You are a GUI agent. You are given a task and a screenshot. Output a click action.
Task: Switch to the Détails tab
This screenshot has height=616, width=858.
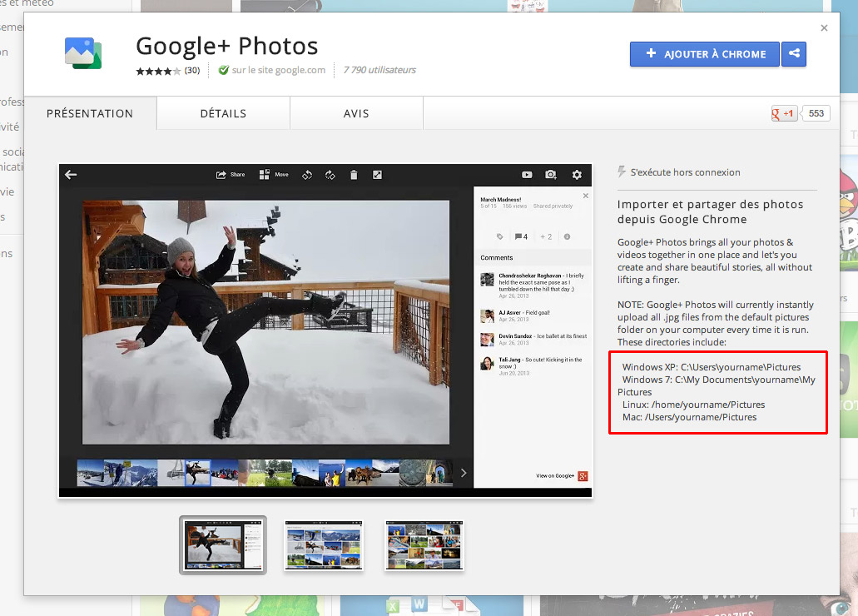pyautogui.click(x=223, y=113)
